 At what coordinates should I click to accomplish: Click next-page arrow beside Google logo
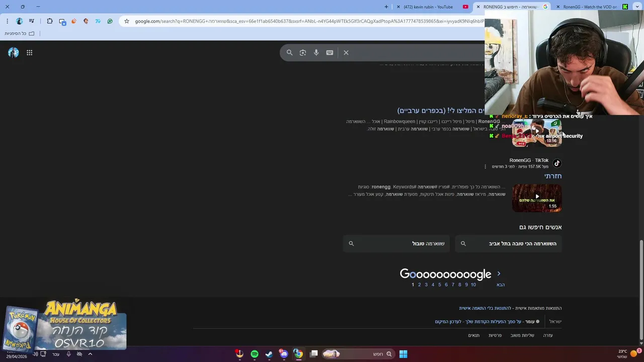point(499,274)
